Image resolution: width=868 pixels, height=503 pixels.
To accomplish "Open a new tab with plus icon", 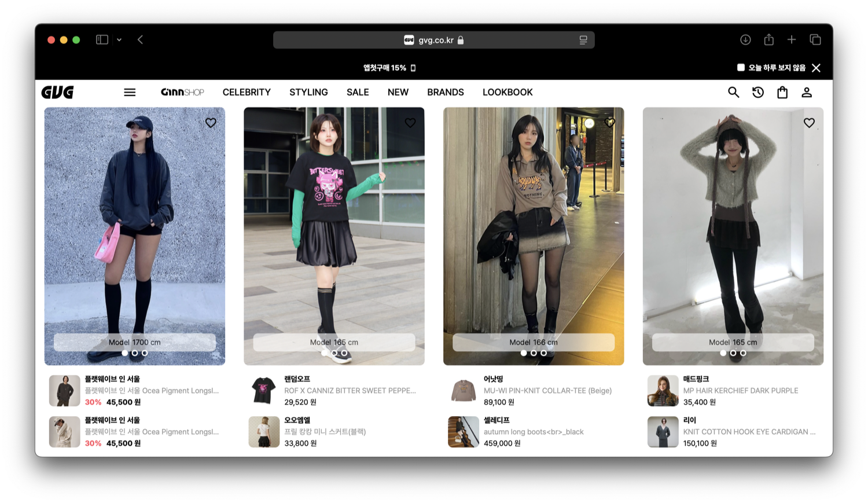I will pos(792,40).
